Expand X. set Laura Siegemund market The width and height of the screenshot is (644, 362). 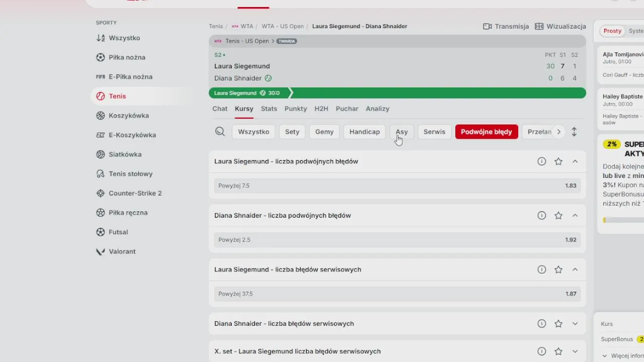point(575,351)
